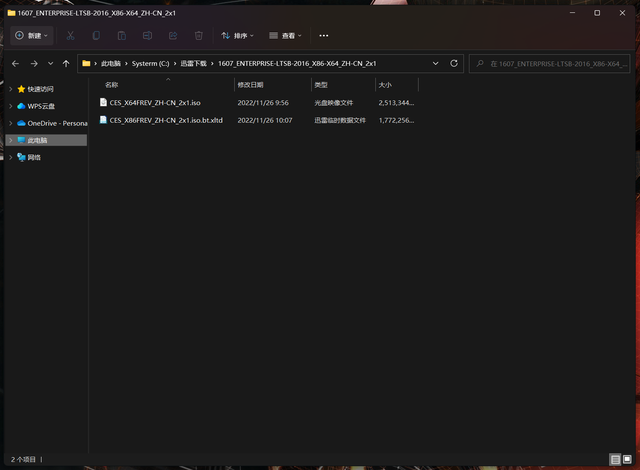Switch to details view in status bar
Screen dimensions: 640x470
point(615,460)
